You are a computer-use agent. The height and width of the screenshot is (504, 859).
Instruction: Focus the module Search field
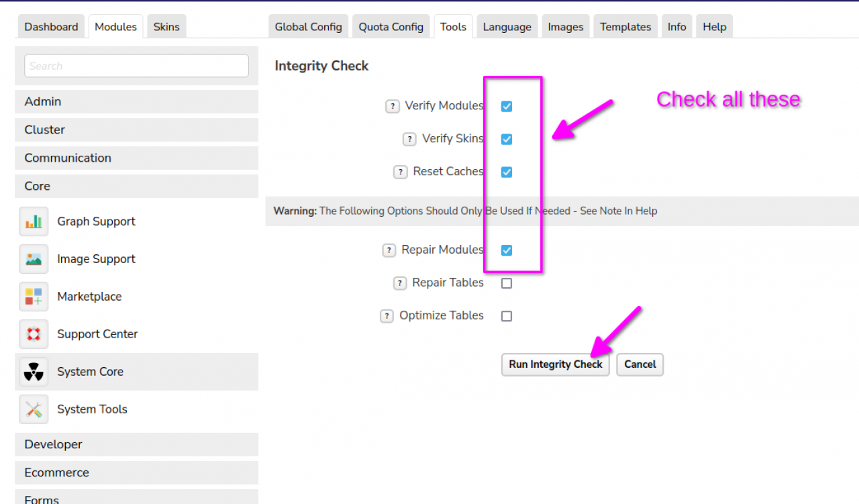[x=136, y=66]
